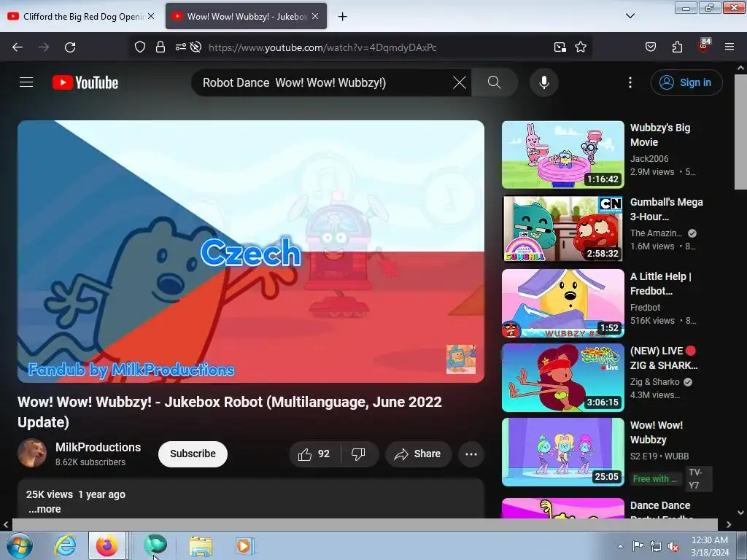Switch to Clifford the Big Red Dog tab
This screenshot has height=560, width=747.
coord(81,17)
